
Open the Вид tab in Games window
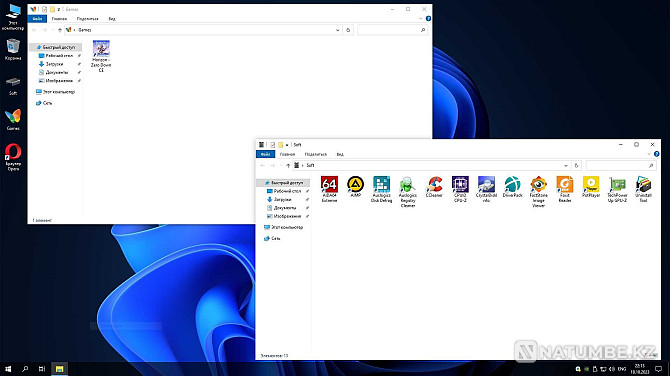(112, 19)
